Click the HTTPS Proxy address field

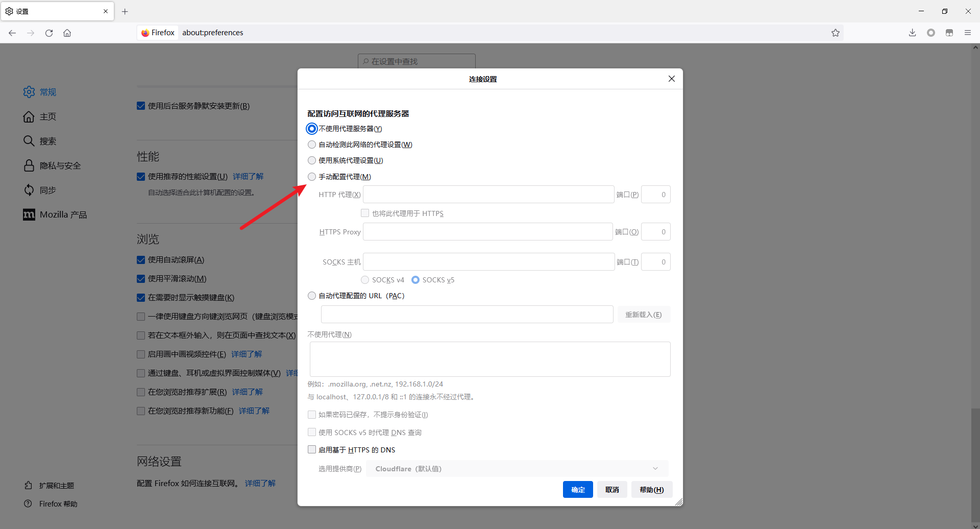487,232
